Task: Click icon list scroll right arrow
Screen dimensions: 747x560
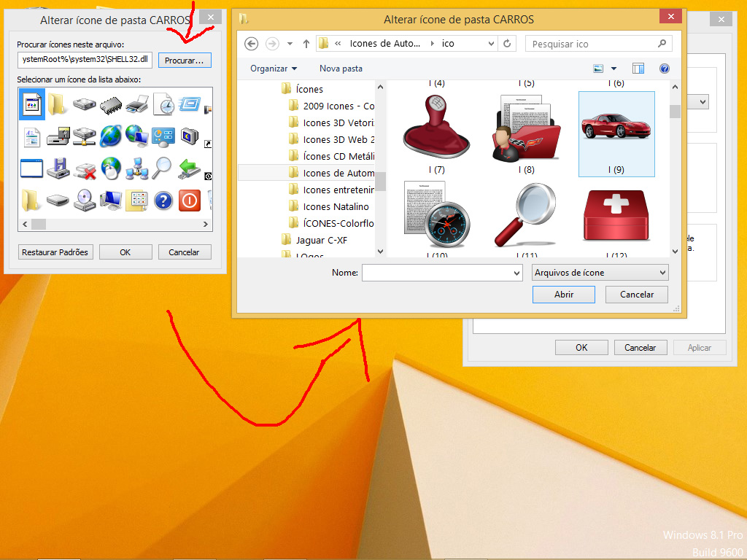Action: [206, 224]
